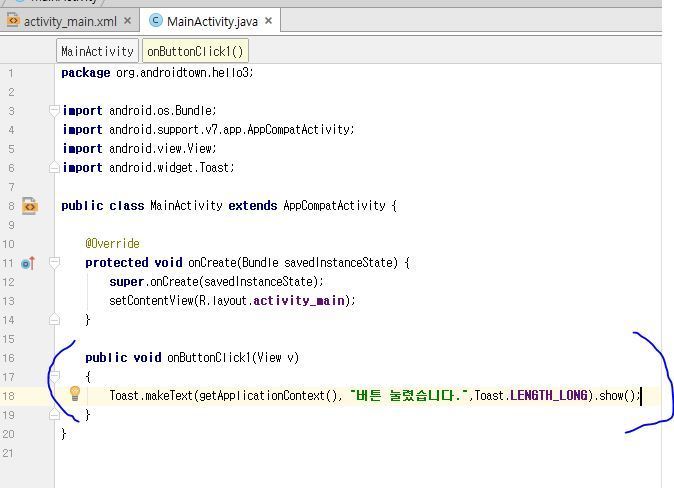Close the MainActivity.java tab

coord(269,21)
